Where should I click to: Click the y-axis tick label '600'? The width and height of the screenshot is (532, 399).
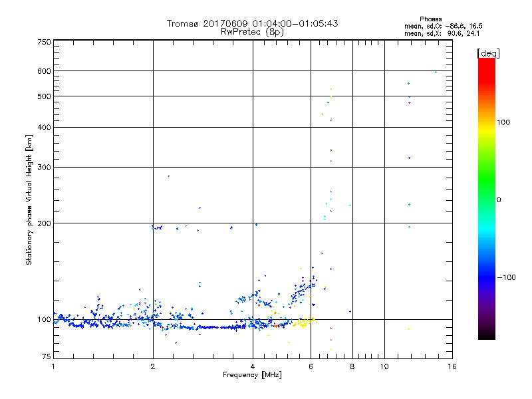[x=44, y=71]
